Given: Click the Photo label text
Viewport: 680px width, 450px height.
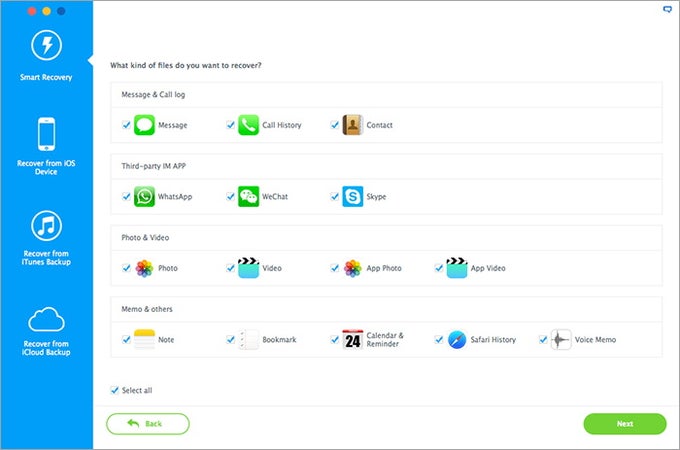Looking at the screenshot, I should coord(168,268).
